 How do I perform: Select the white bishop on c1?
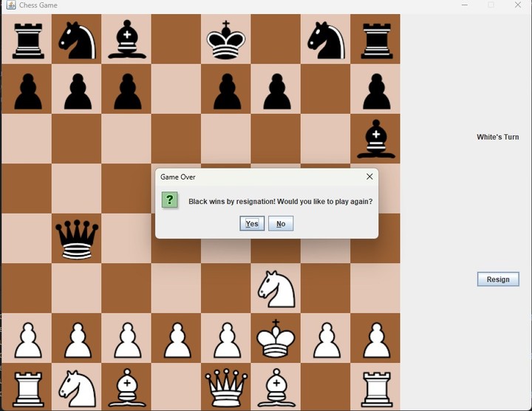pos(127,387)
